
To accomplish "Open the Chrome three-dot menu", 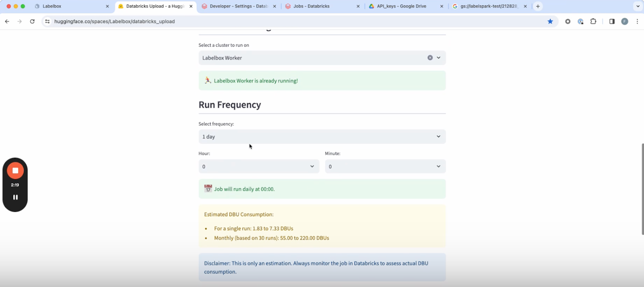I will click(637, 21).
